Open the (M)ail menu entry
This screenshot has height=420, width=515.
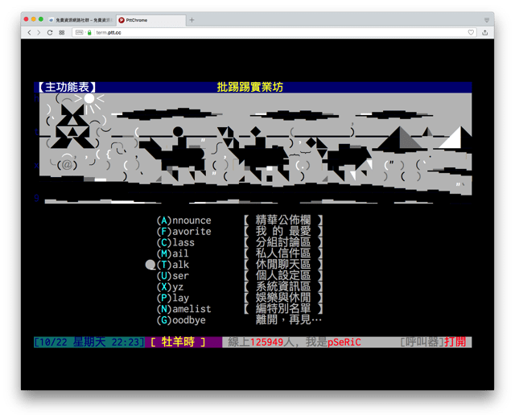[173, 254]
